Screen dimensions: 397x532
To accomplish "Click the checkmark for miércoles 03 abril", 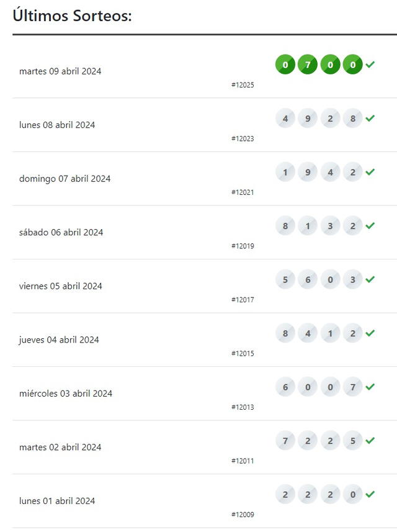I will coord(370,387).
